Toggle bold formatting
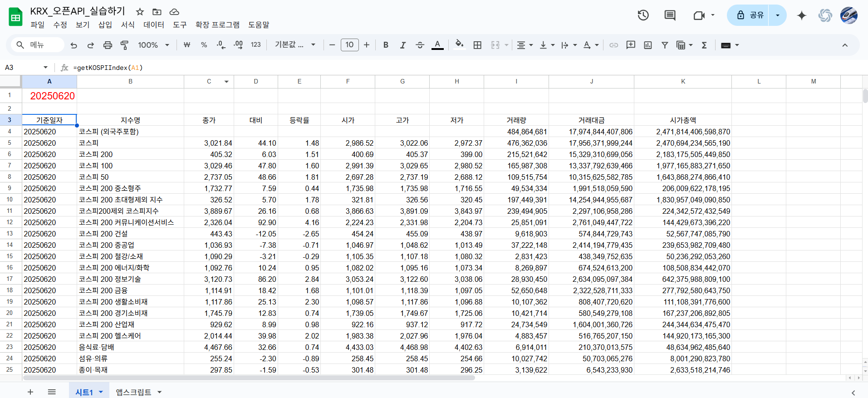868x398 pixels. point(386,45)
